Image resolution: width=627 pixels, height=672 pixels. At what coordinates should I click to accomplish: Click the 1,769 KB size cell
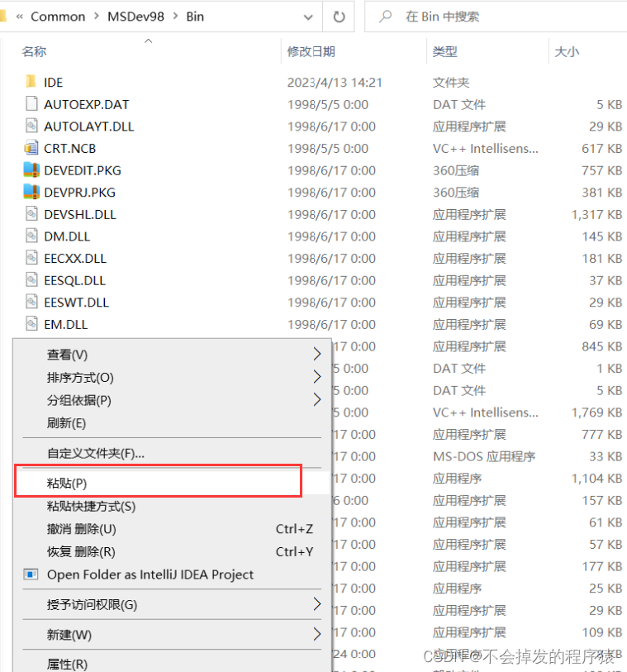tap(596, 412)
